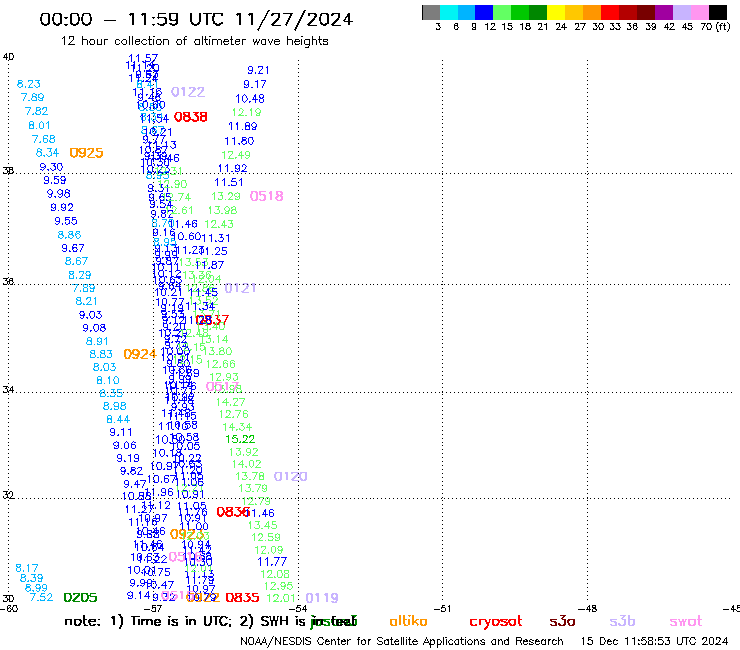Screen dimensions: 740x650
Task: Click the gray 3 ft legend swatch
Action: 431,12
